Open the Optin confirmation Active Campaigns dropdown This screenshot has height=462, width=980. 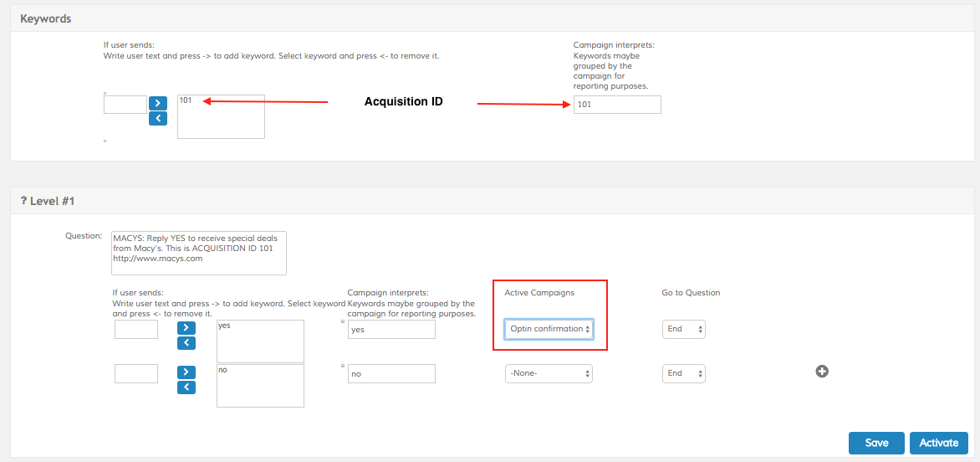(549, 329)
